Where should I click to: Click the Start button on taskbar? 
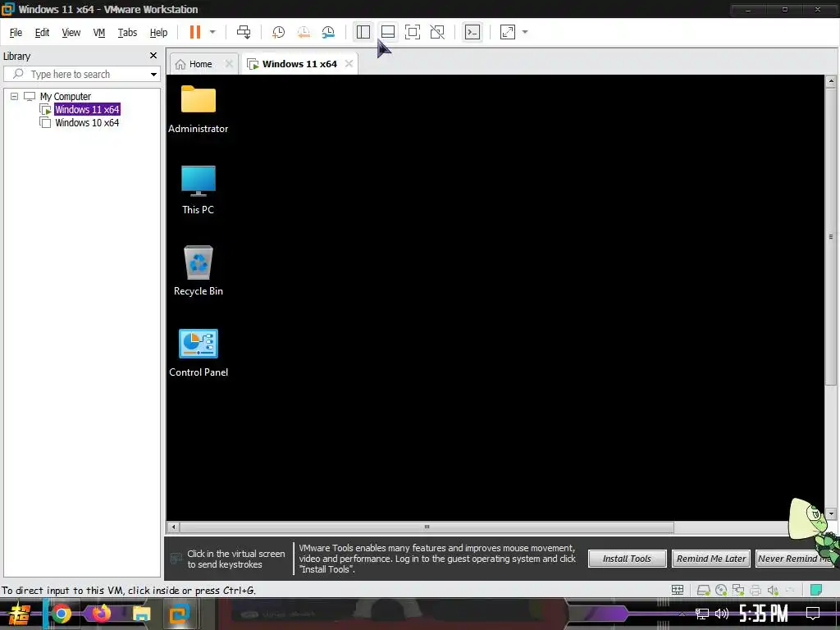(x=20, y=614)
